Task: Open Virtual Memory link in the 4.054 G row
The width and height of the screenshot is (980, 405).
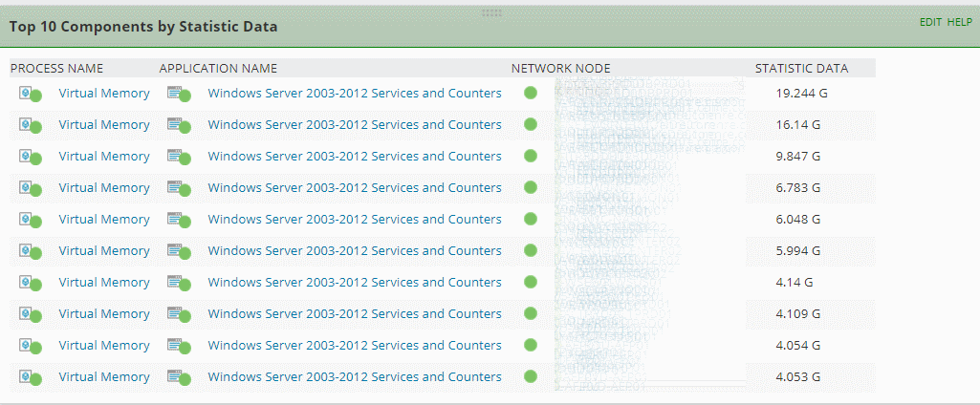Action: [x=104, y=346]
